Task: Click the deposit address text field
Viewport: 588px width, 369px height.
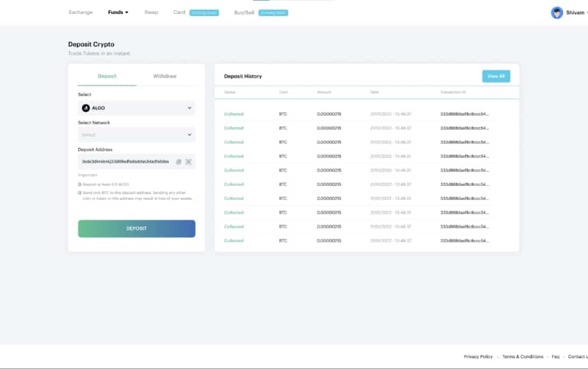Action: coord(125,161)
